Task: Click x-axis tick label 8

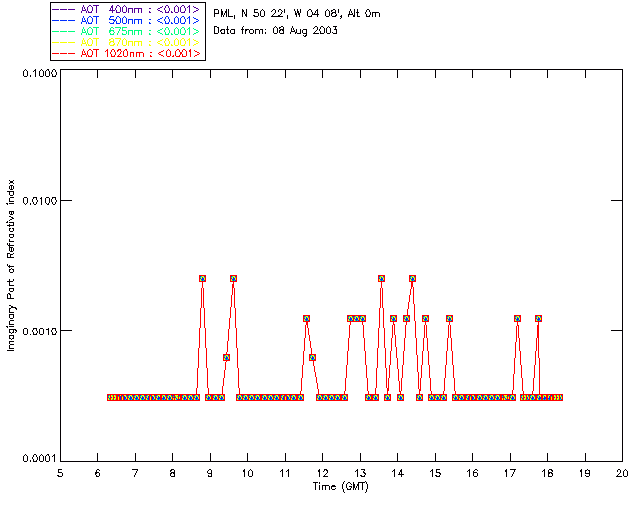Action: coord(173,473)
